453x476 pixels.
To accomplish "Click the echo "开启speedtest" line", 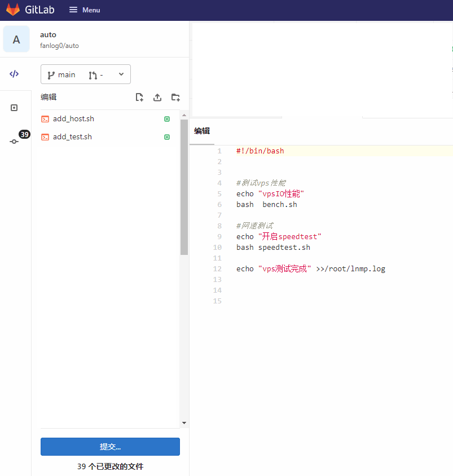I will [279, 236].
